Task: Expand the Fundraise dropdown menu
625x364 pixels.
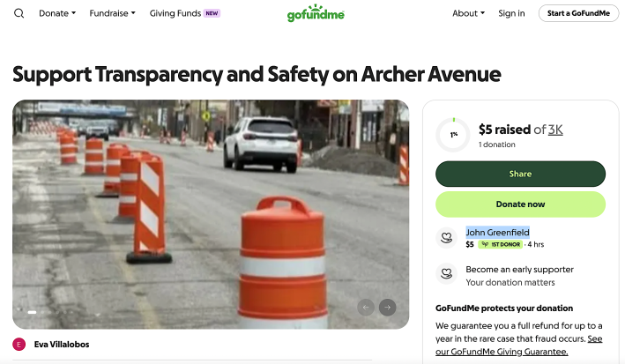Action: point(113,13)
